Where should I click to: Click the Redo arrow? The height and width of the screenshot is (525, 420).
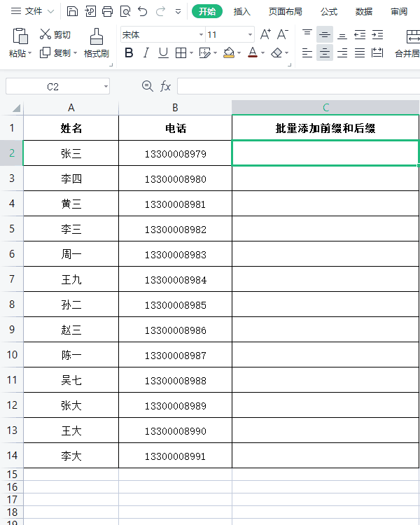click(x=160, y=11)
